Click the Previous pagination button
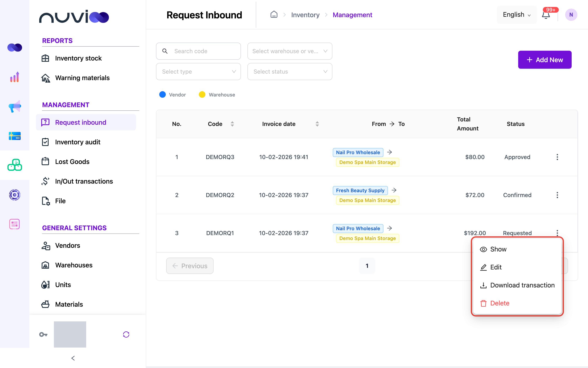The width and height of the screenshot is (588, 368). pos(190,266)
